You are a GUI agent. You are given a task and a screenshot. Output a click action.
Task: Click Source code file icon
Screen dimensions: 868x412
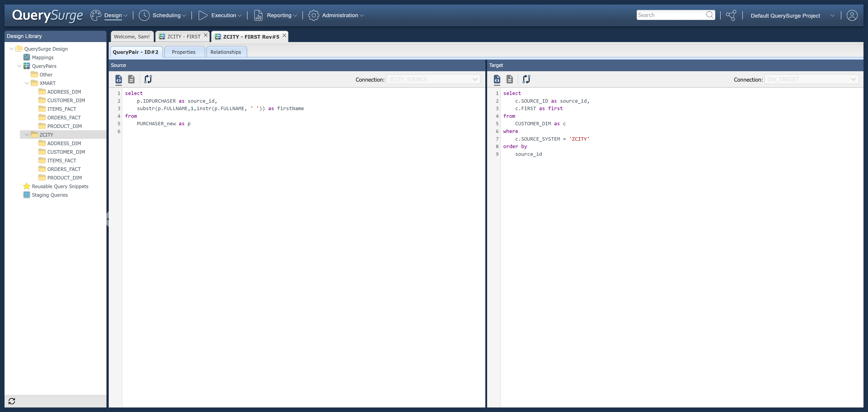coord(119,79)
